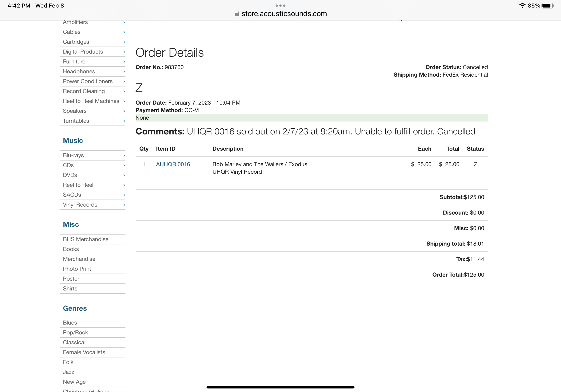Select Record Cleaning in the sidebar
The width and height of the screenshot is (561, 392).
(x=84, y=91)
